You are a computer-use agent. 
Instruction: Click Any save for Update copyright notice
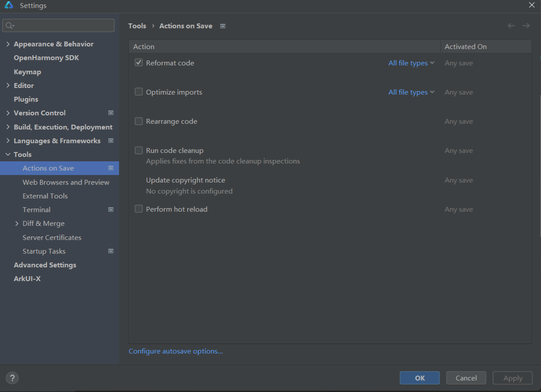pyautogui.click(x=459, y=180)
